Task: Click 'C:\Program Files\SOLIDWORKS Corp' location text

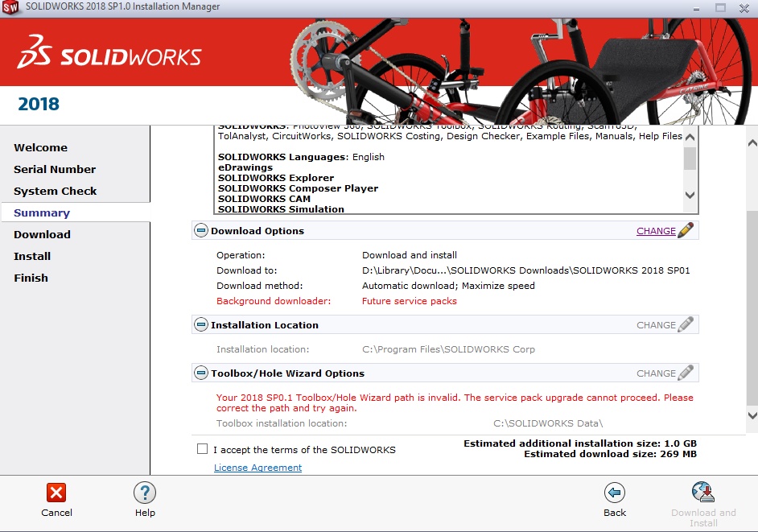Action: tap(448, 349)
